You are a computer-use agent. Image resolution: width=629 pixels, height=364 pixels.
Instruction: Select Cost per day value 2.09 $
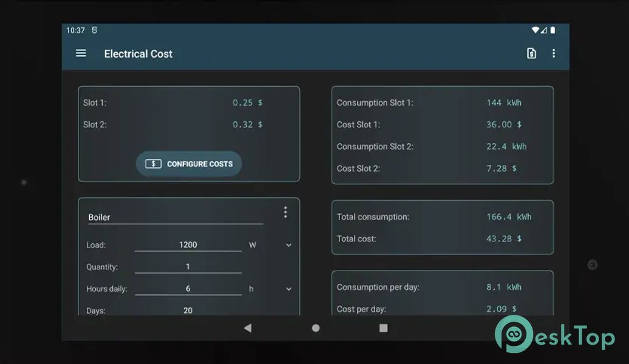(x=501, y=309)
